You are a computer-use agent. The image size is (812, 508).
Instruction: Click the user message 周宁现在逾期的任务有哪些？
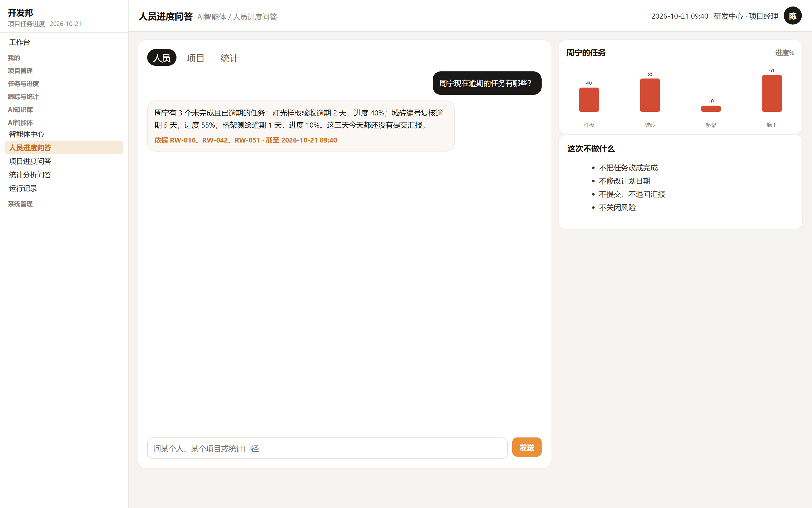point(487,83)
